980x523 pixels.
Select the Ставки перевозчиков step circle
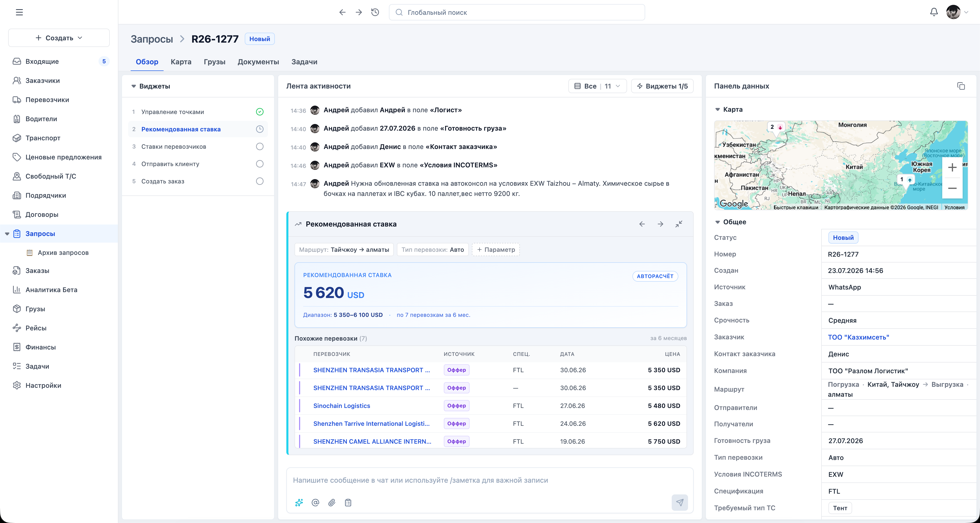pos(260,146)
